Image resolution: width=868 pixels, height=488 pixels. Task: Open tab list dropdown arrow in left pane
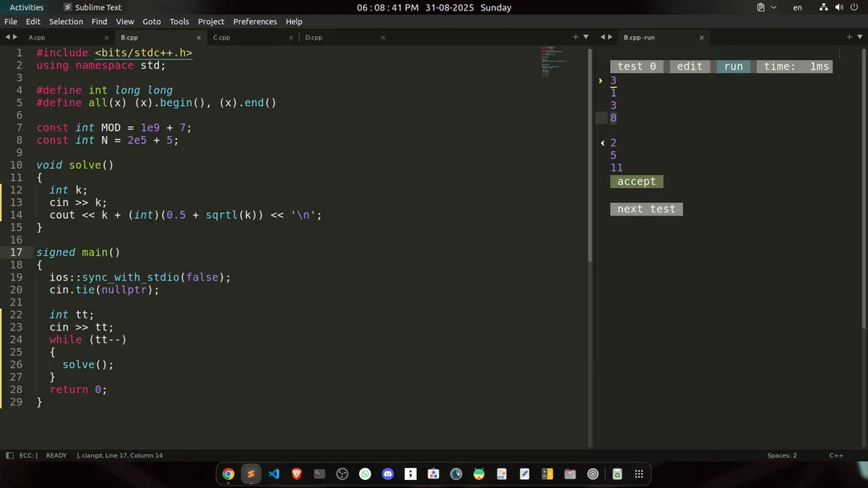(586, 37)
